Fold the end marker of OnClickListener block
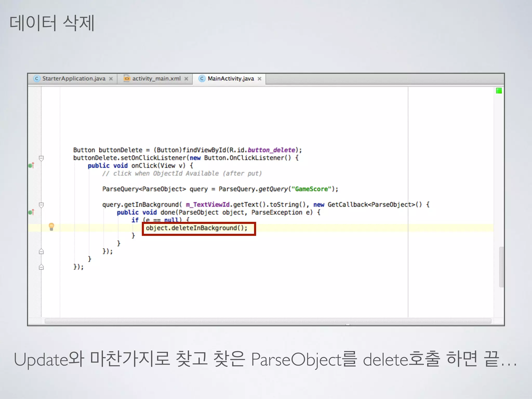The width and height of the screenshot is (532, 399). coord(41,267)
